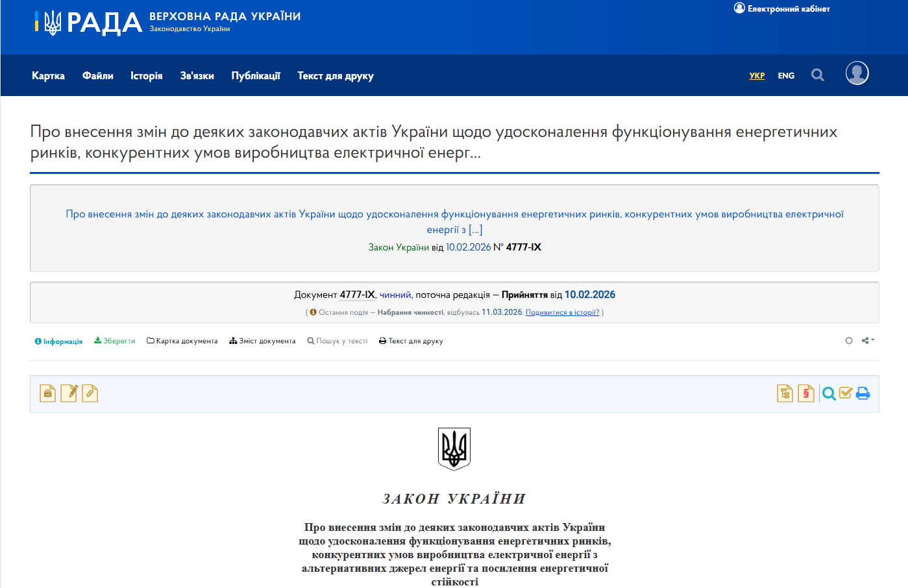This screenshot has width=908, height=588.
Task: Open the user profile avatar
Action: [x=857, y=73]
